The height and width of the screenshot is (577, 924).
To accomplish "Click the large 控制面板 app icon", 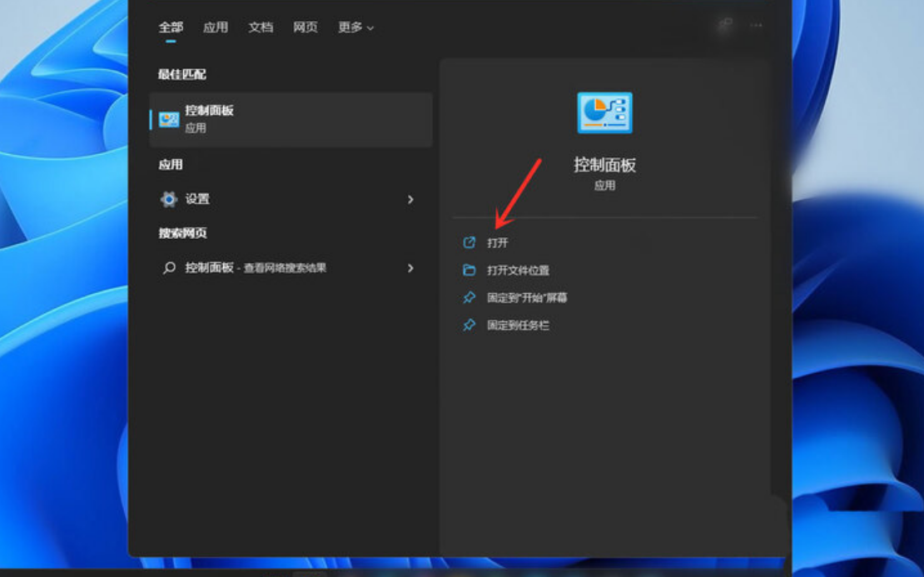I will pyautogui.click(x=606, y=114).
